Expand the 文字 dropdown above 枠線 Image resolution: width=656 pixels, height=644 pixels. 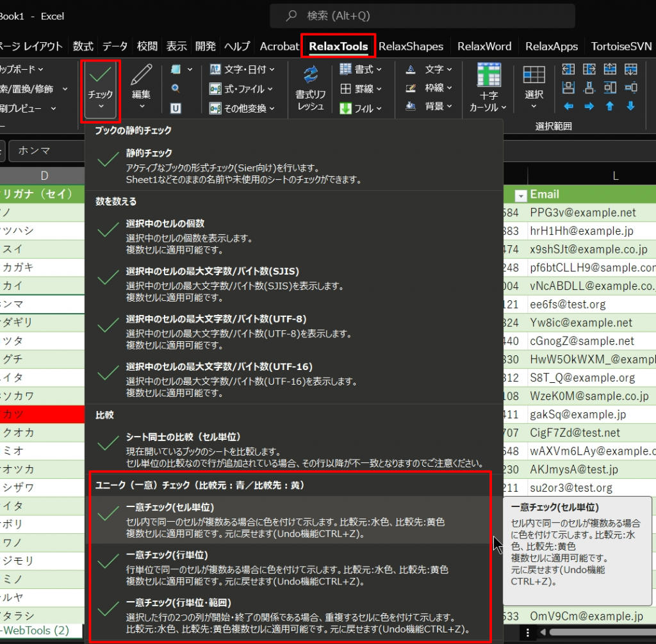[429, 69]
